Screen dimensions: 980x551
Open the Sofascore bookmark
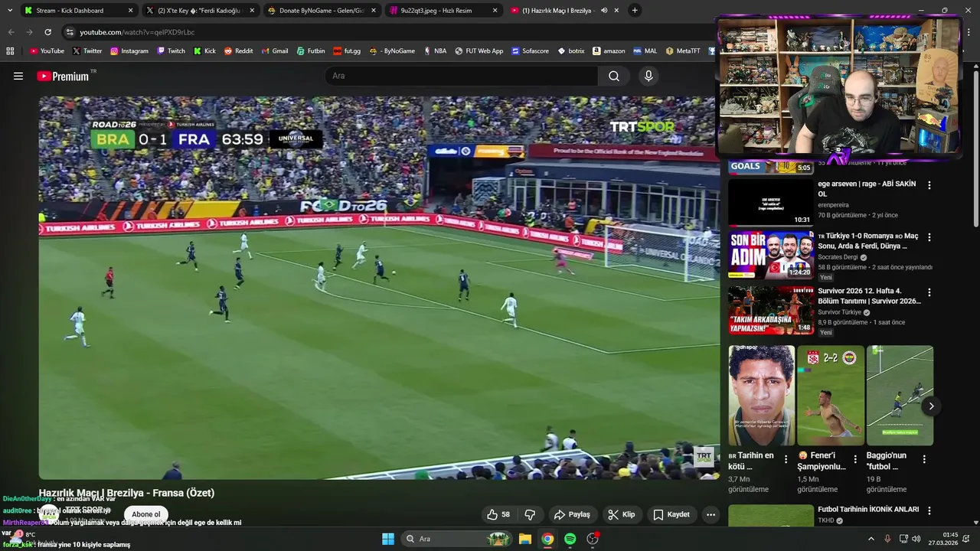click(x=531, y=51)
